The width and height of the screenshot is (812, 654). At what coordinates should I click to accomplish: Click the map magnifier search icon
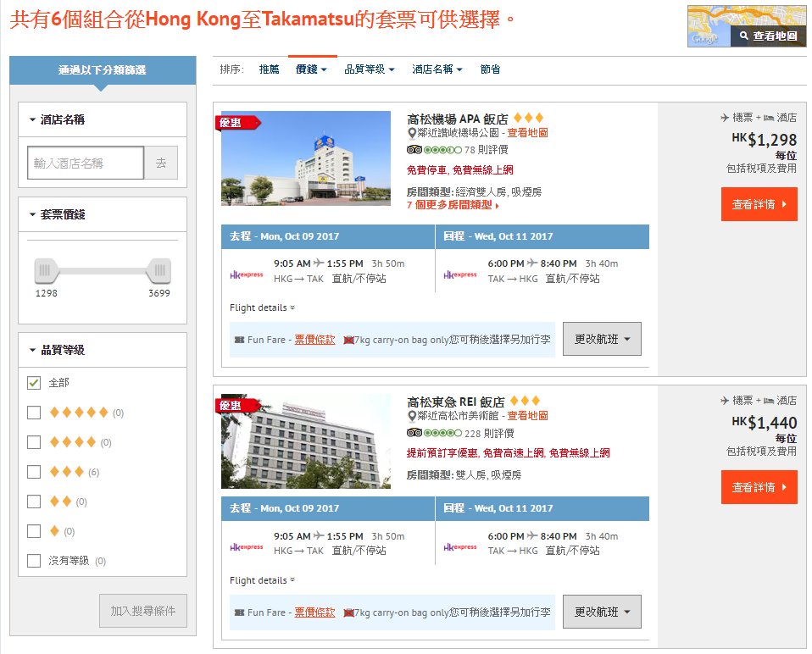coord(743,36)
